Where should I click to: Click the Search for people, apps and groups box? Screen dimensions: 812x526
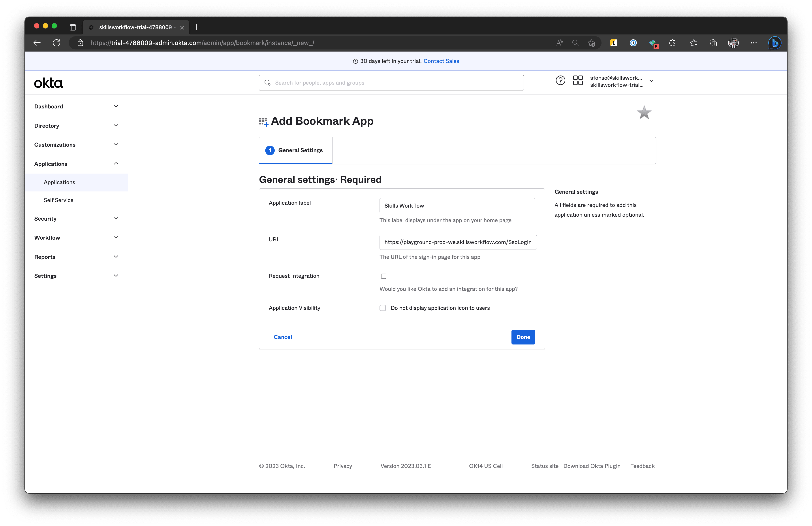[x=391, y=83]
